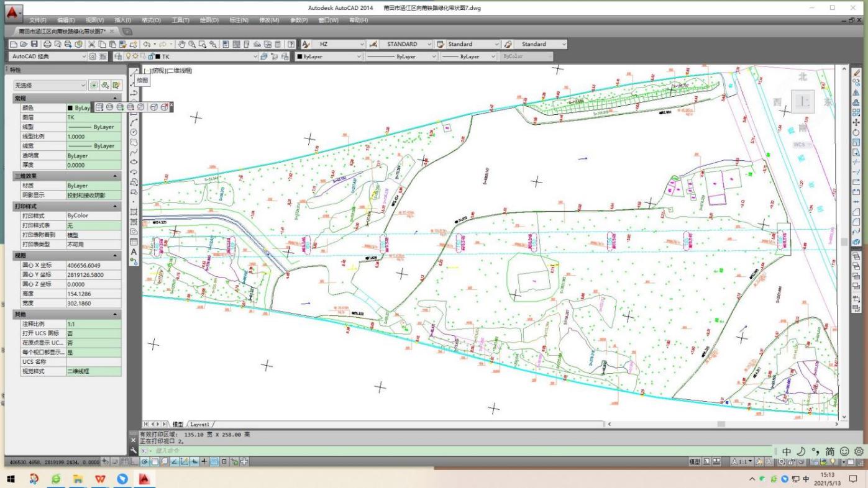Toggle 简 simplified Chinese mode in IME bar
The width and height of the screenshot is (868, 488).
pyautogui.click(x=829, y=452)
